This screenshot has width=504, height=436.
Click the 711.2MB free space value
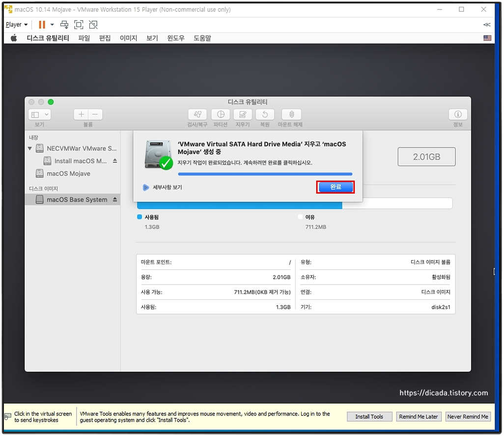click(316, 227)
